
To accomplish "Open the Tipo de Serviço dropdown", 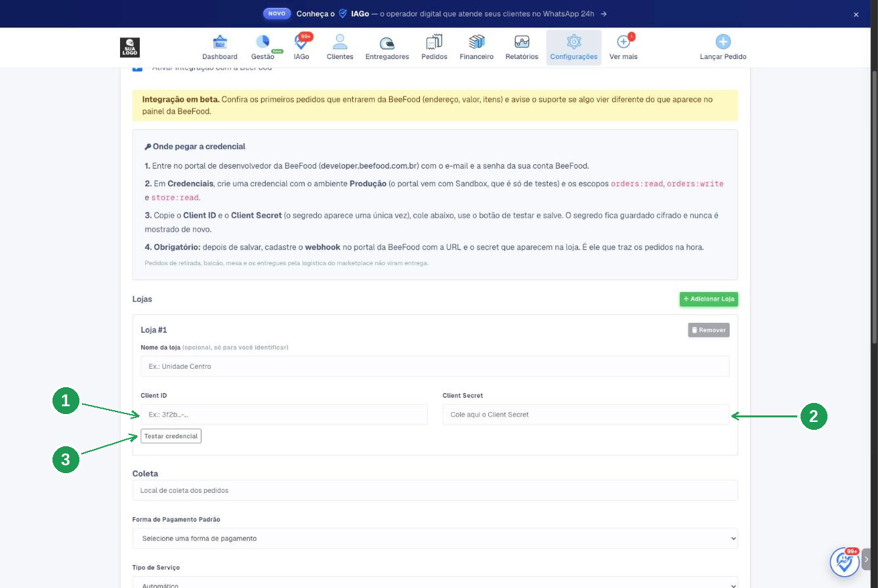I will (x=435, y=583).
